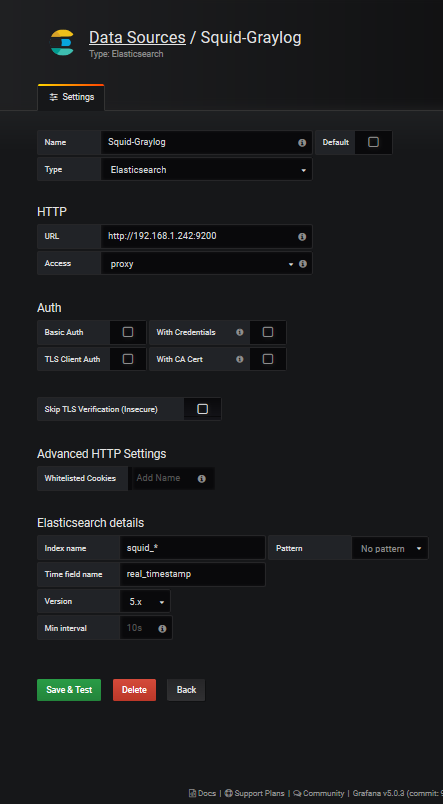Click the Elasticsearch logo icon in the header

coord(62,42)
